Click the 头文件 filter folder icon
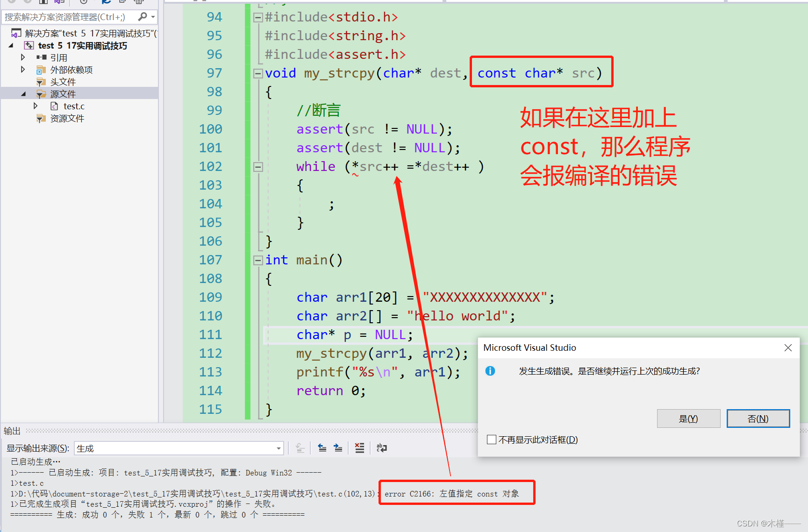 41,82
